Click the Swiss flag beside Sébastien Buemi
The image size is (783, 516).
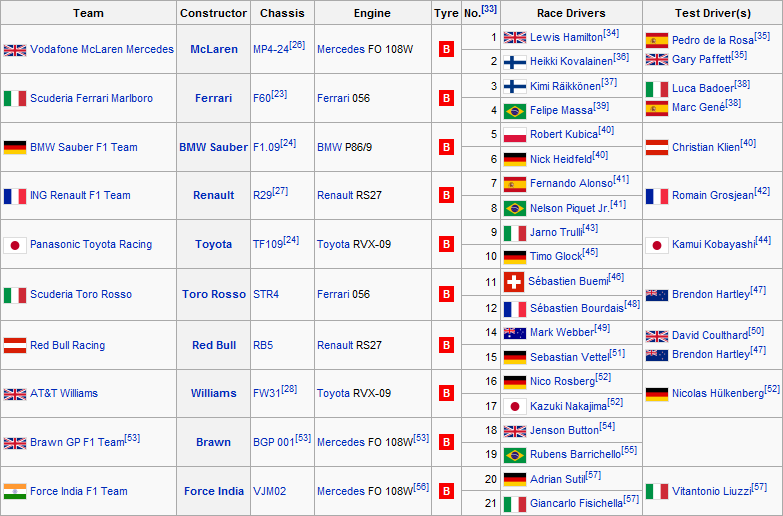(x=514, y=282)
